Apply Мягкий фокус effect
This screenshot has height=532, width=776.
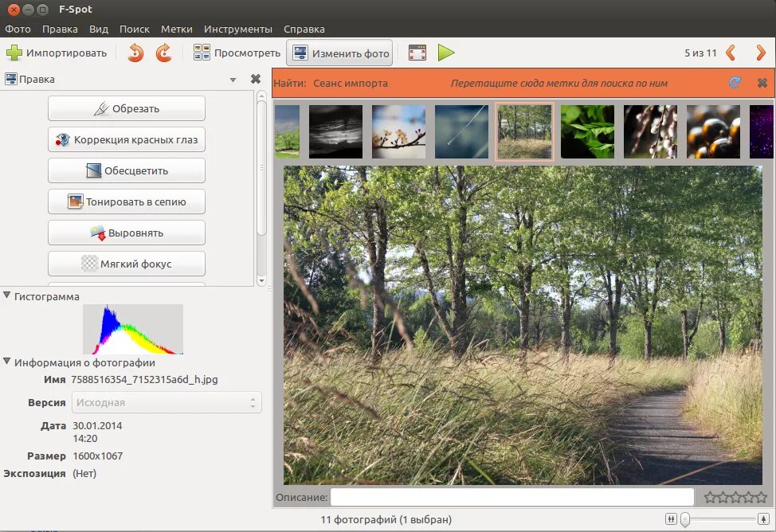pos(127,264)
